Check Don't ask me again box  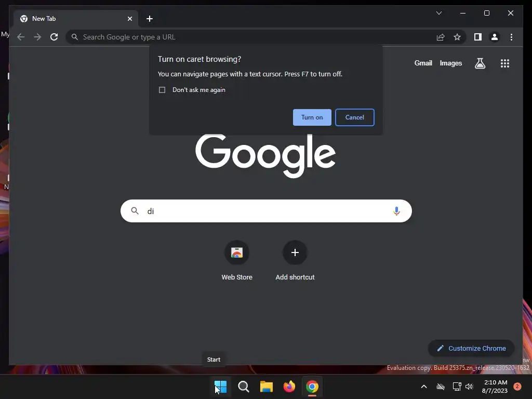[x=162, y=90]
